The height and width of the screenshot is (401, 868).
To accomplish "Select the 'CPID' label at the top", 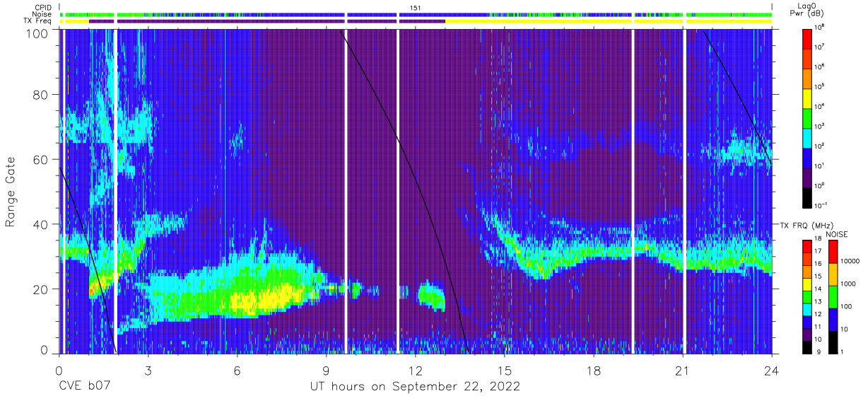I will coord(44,8).
